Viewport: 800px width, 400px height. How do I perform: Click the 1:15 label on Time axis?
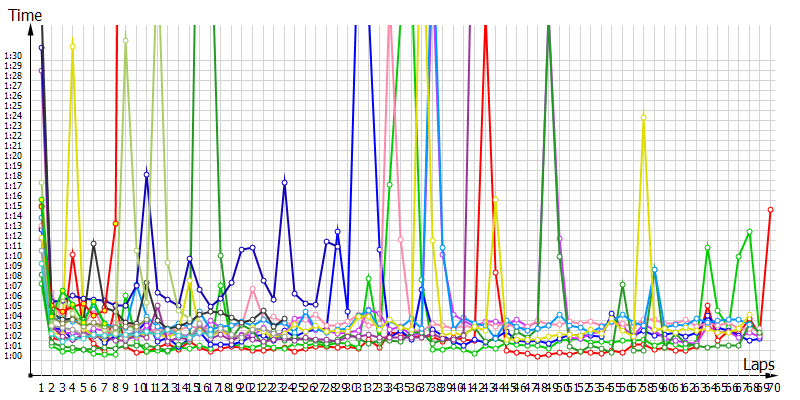[13, 206]
